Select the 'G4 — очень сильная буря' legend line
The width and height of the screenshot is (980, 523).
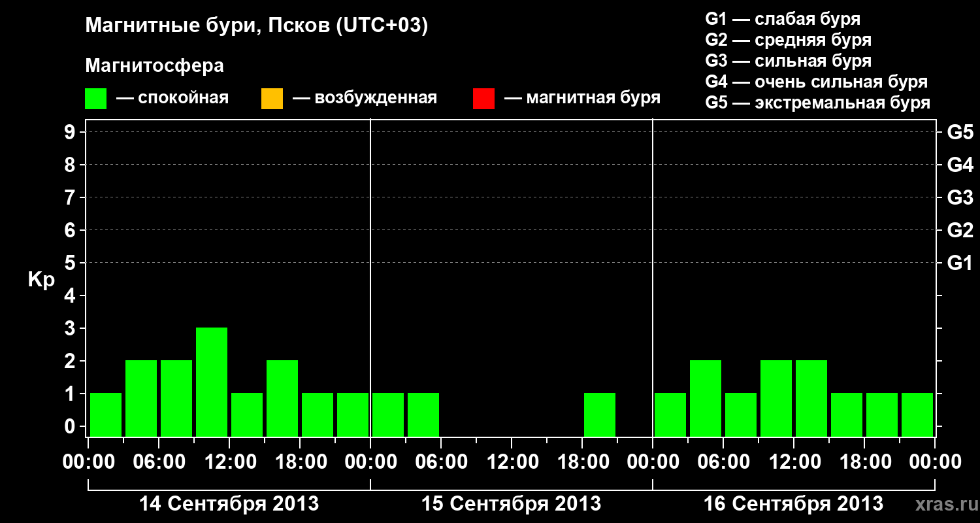[817, 82]
